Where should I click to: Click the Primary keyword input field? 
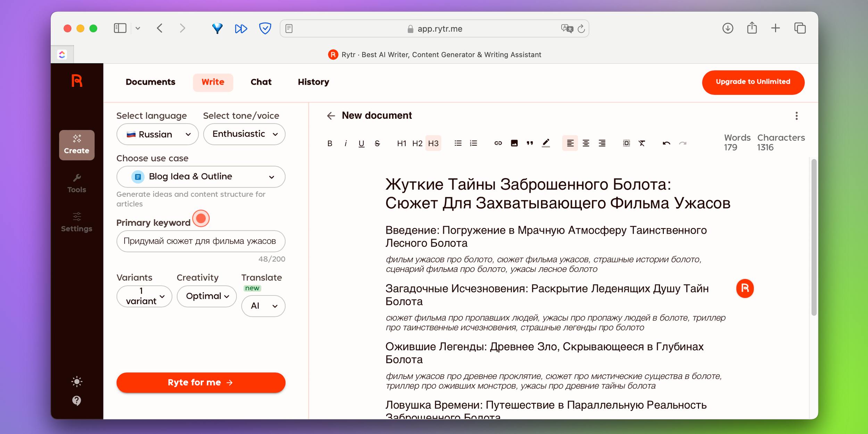[201, 241]
